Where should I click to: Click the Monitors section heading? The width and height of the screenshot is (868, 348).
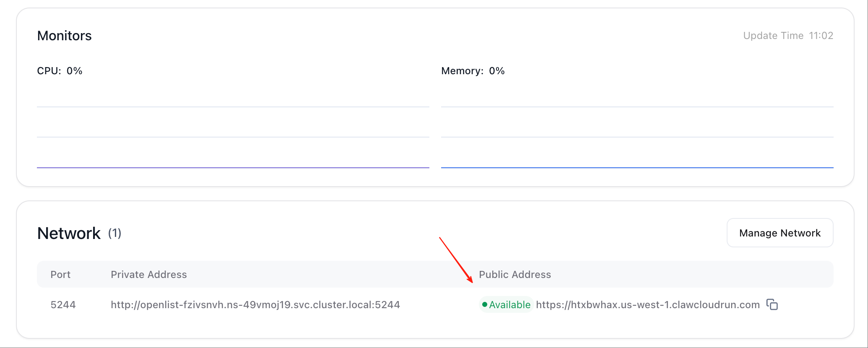[64, 36]
